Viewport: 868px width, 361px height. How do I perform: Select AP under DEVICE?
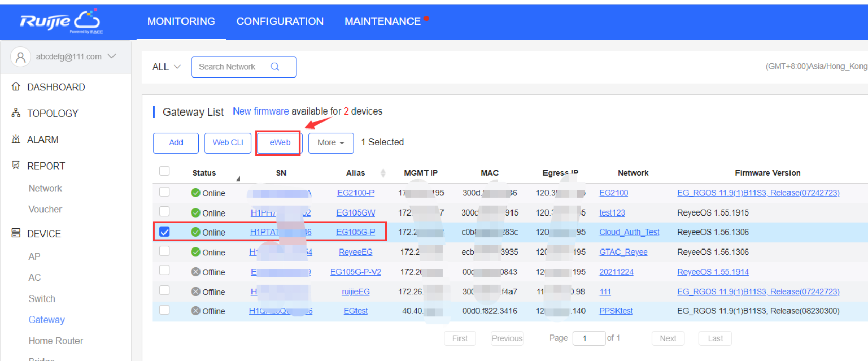(34, 256)
